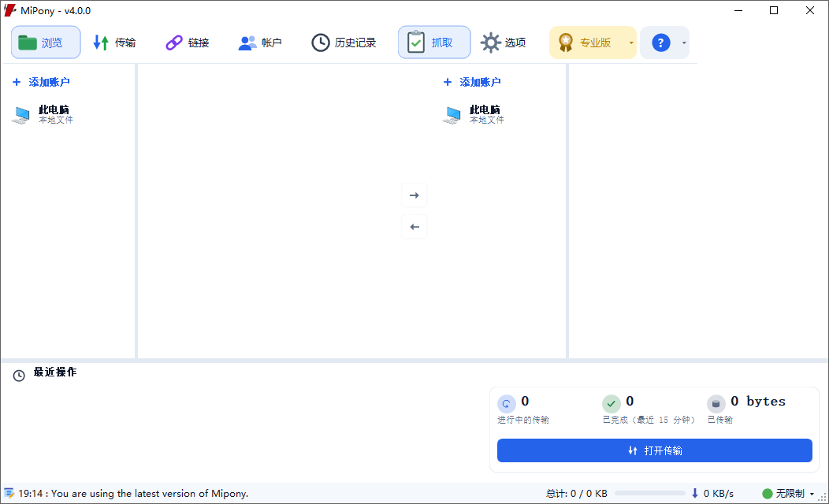Screen dimensions: 829x504
Task: Expand the help dropdown arrow
Action: click(684, 43)
